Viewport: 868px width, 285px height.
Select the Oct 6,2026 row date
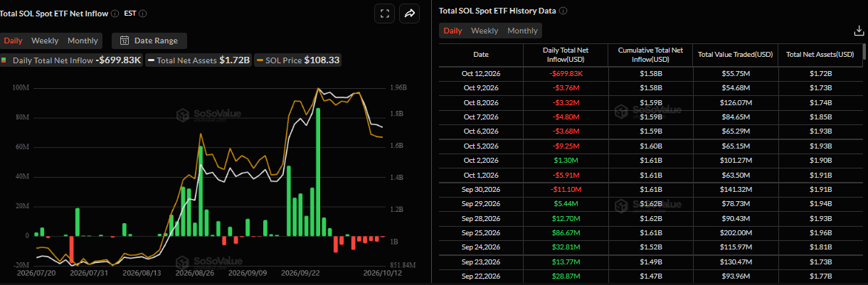[x=481, y=131]
